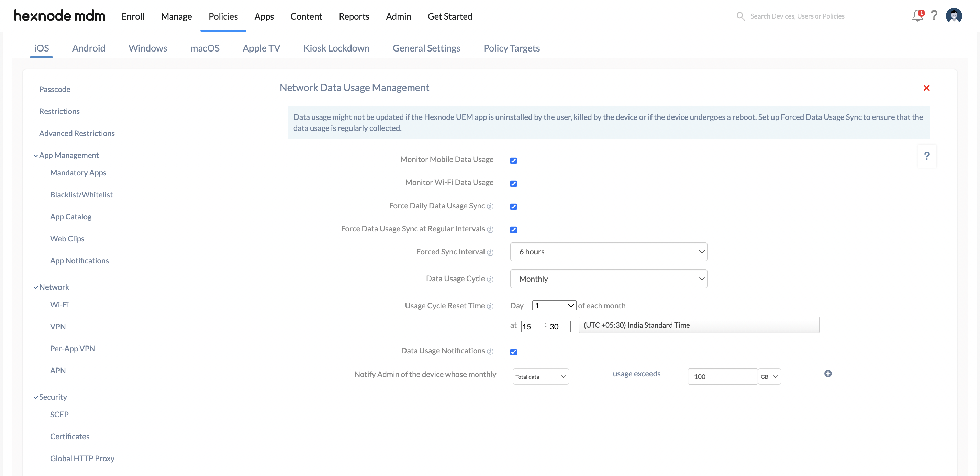Uncheck Monitor Mobile Data Usage
This screenshot has height=476, width=980.
[x=513, y=161]
